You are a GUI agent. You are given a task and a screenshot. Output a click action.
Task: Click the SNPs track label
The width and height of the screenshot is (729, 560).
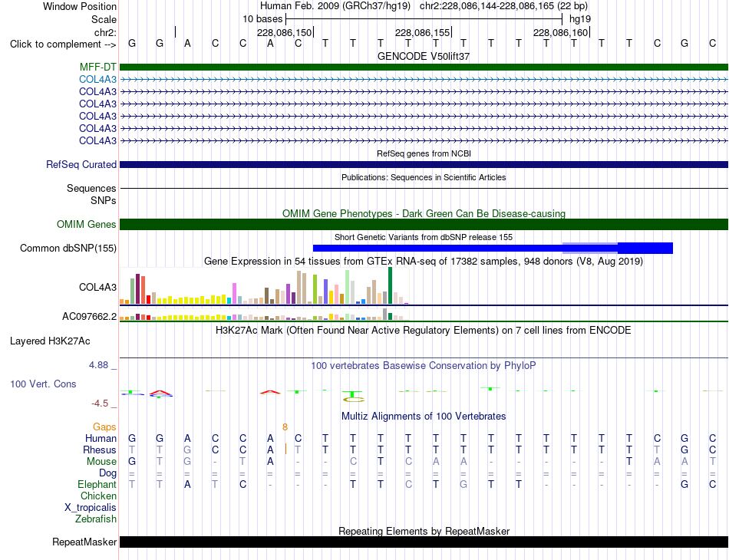point(104,200)
